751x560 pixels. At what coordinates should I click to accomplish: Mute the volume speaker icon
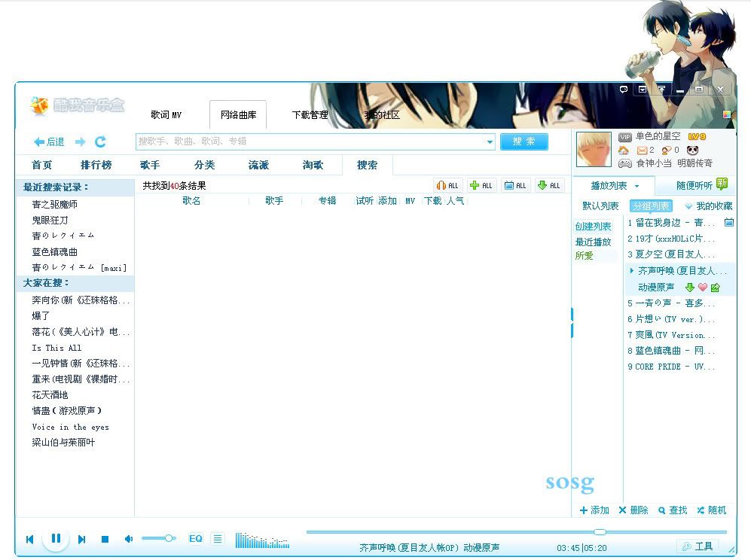(x=128, y=538)
